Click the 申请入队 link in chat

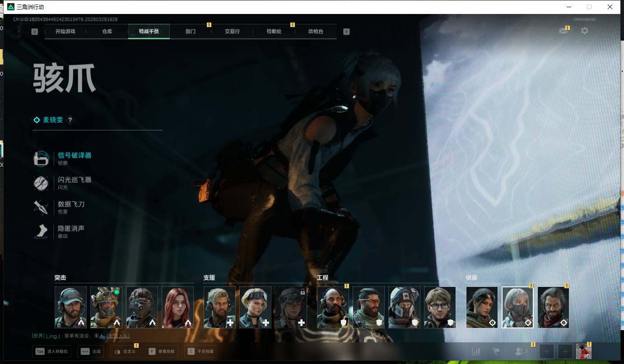point(118,336)
